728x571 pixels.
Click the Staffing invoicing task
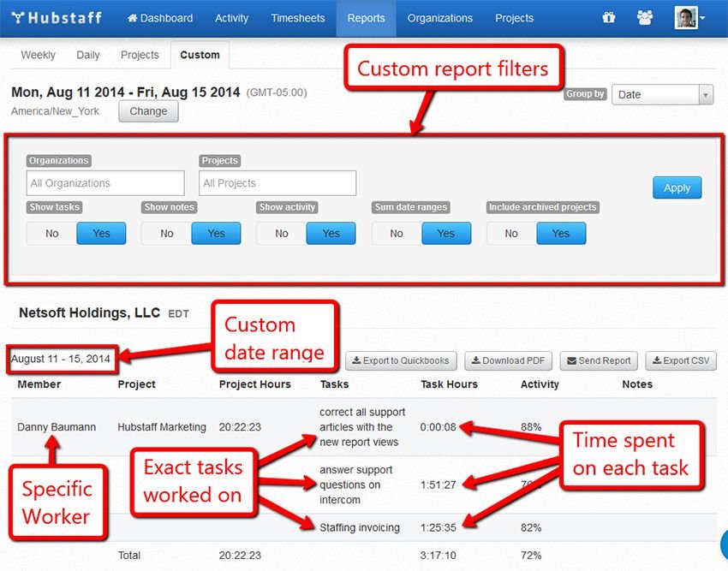(x=360, y=527)
